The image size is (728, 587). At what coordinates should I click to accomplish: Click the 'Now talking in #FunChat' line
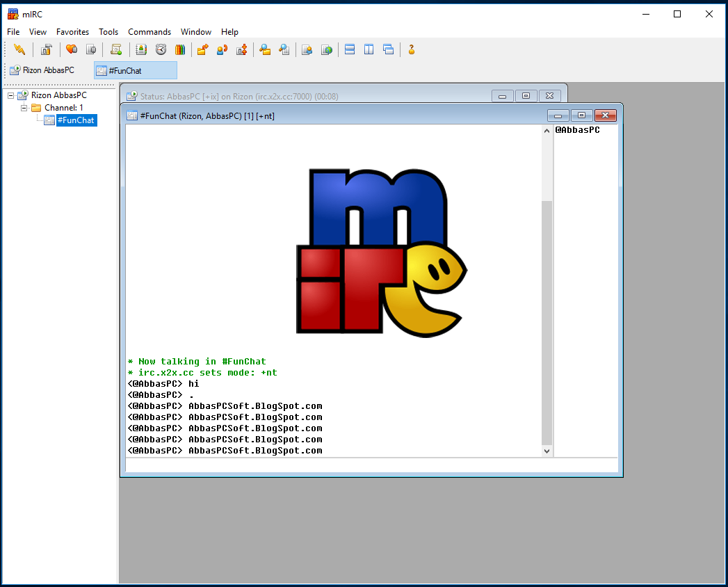click(197, 361)
